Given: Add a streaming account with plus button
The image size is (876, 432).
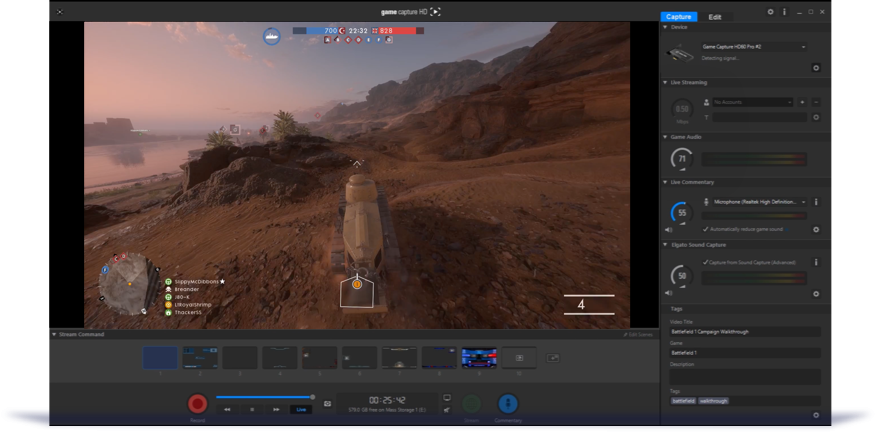Looking at the screenshot, I should click(802, 102).
